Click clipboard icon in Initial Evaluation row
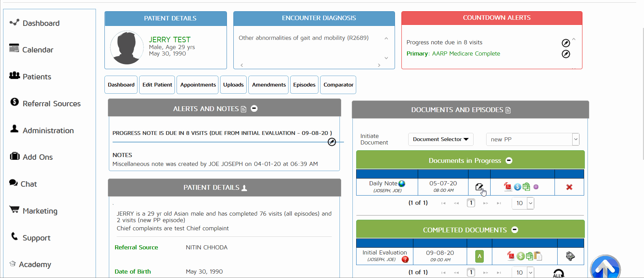 click(x=538, y=256)
